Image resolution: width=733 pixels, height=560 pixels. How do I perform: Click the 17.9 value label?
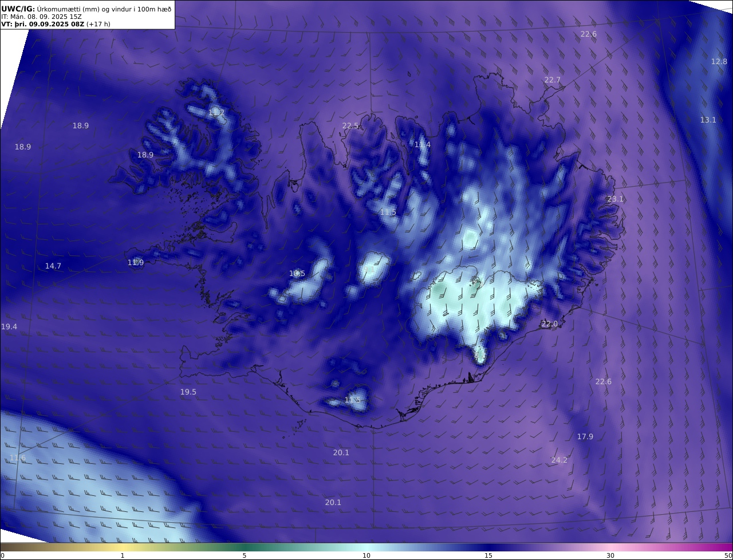pos(585,437)
